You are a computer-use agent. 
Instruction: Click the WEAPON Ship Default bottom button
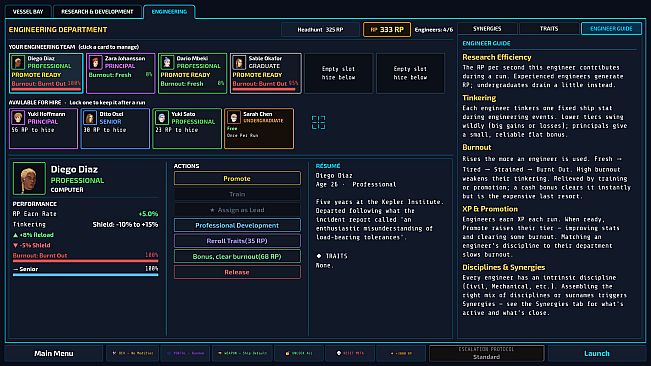pyautogui.click(x=242, y=353)
